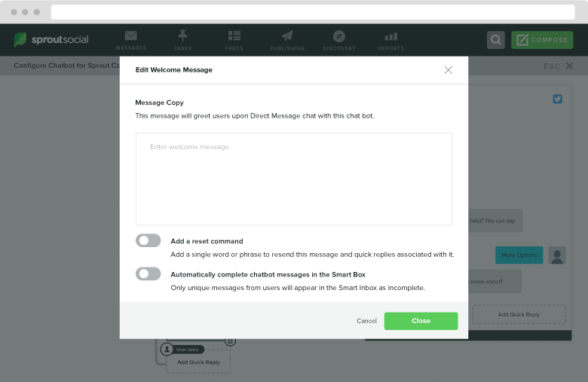Click the More Options button in preview

519,255
